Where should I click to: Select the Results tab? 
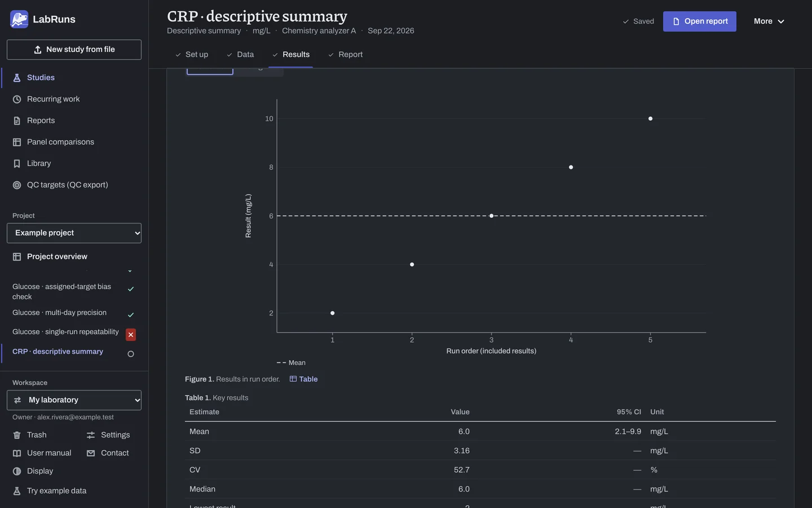291,54
